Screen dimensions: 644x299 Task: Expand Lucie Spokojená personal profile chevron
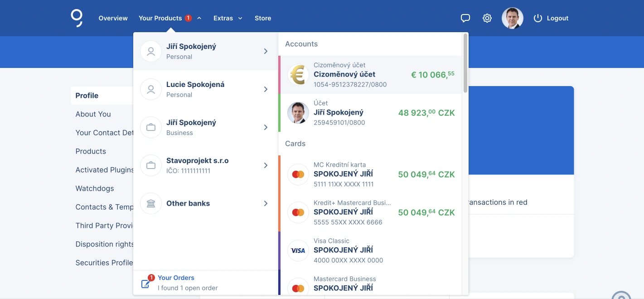pyautogui.click(x=266, y=89)
